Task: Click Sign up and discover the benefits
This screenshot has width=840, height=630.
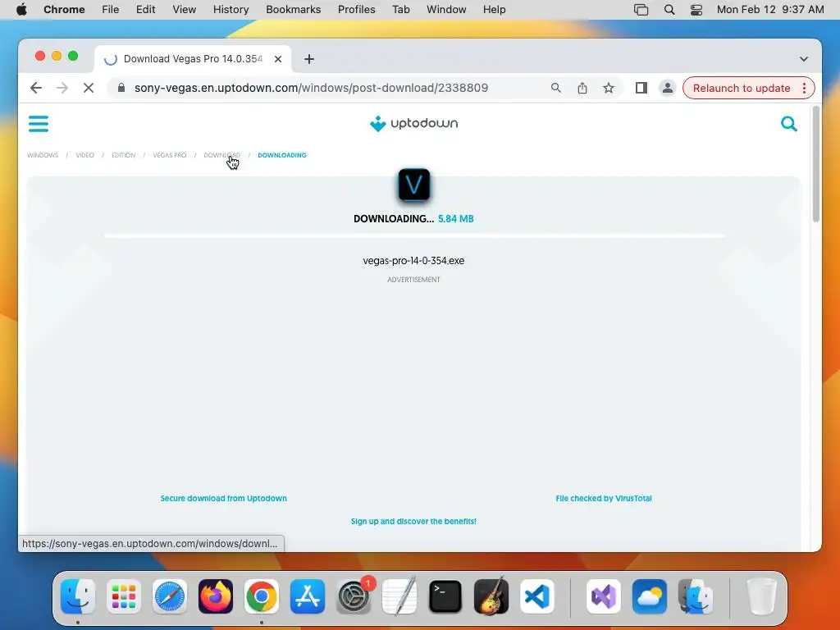Action: [x=413, y=521]
